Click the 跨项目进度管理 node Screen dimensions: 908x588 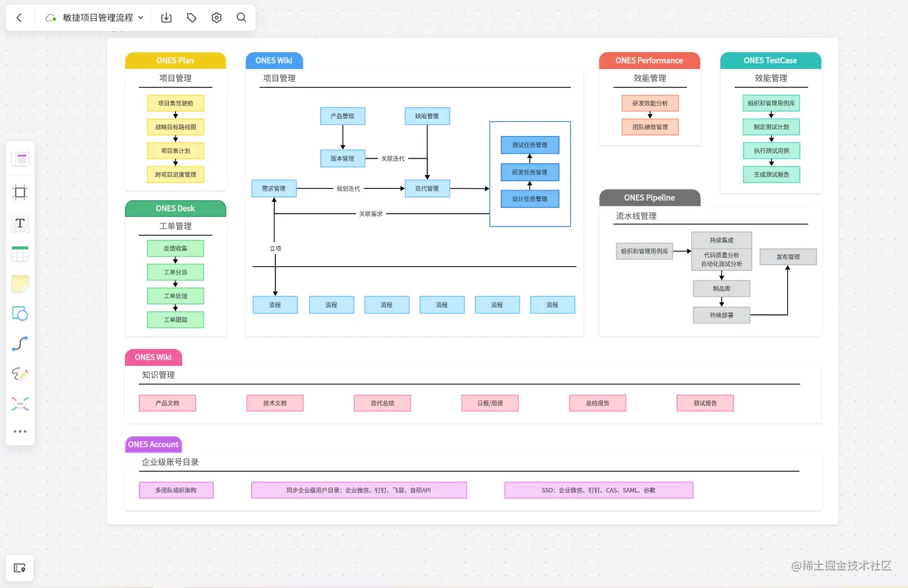tap(175, 174)
